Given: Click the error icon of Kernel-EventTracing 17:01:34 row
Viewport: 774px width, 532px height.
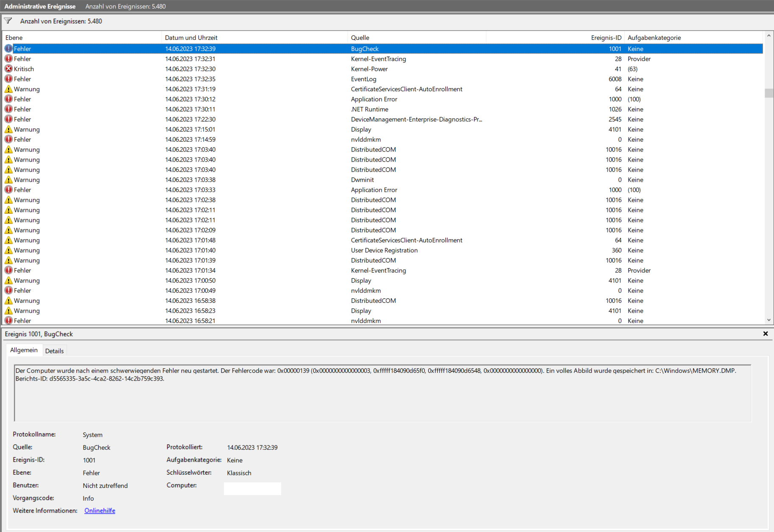Looking at the screenshot, I should click(8, 270).
